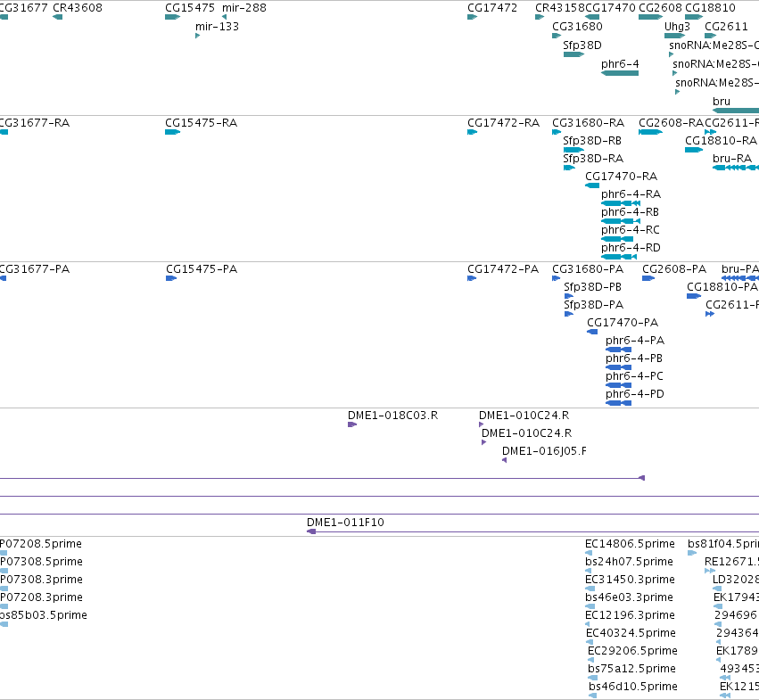
Task: Open the bs24h07.5prime EST label
Action: click(x=630, y=562)
